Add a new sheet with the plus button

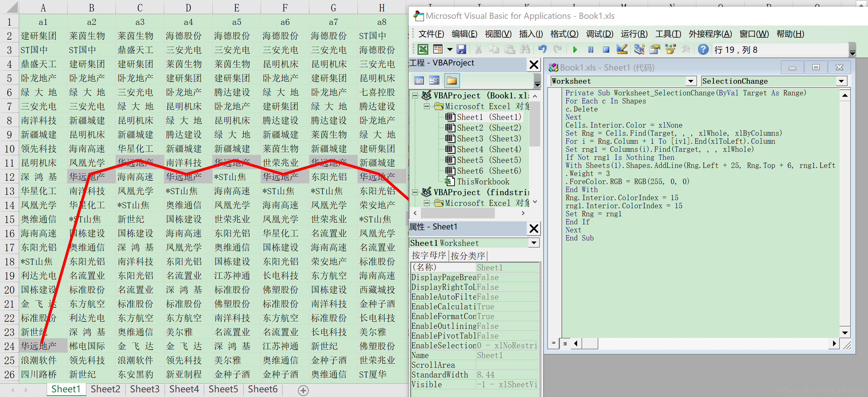click(303, 390)
